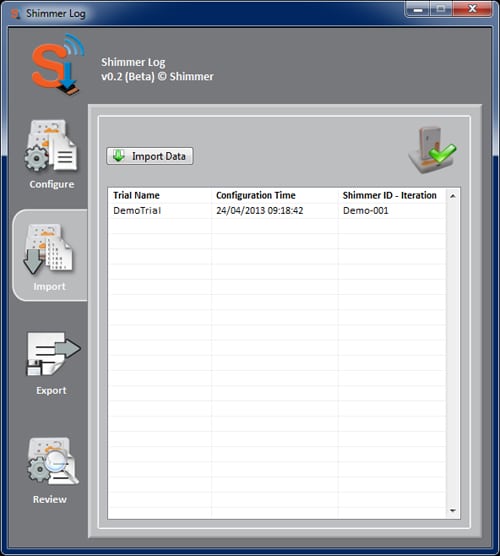This screenshot has width=500, height=556.
Task: Click the Shimmer Log logo
Action: tap(58, 65)
